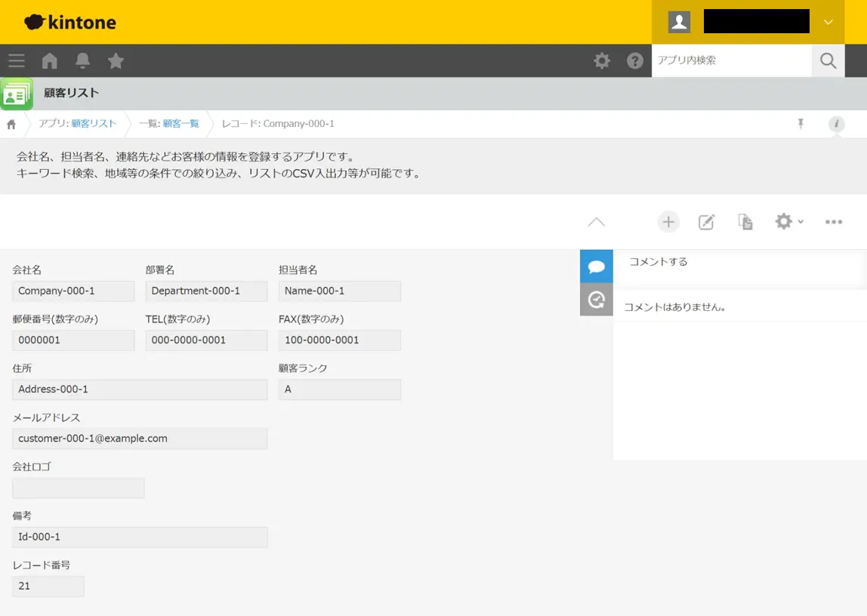This screenshot has height=616, width=867.
Task: Click the FAX value 100-0000-0001
Action: [x=340, y=340]
